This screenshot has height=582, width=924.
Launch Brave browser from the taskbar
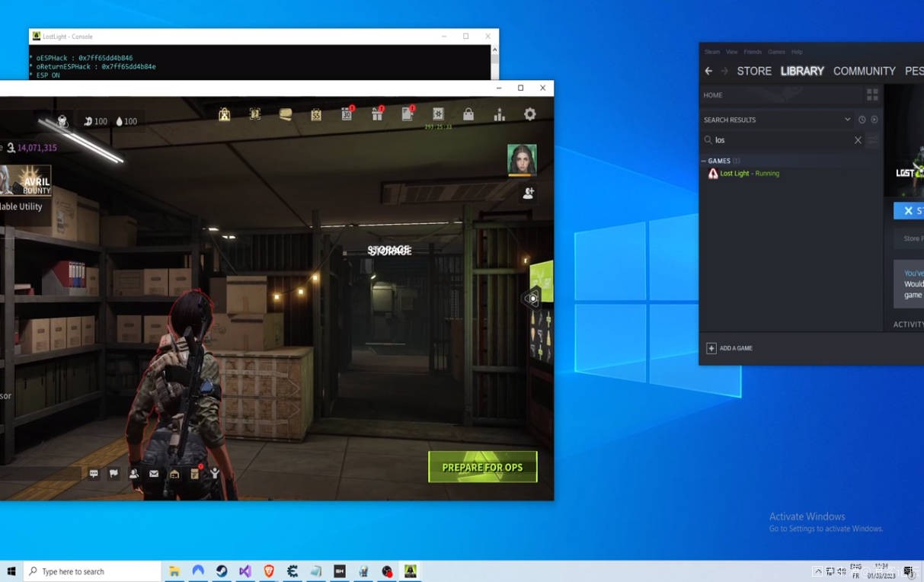(x=269, y=571)
